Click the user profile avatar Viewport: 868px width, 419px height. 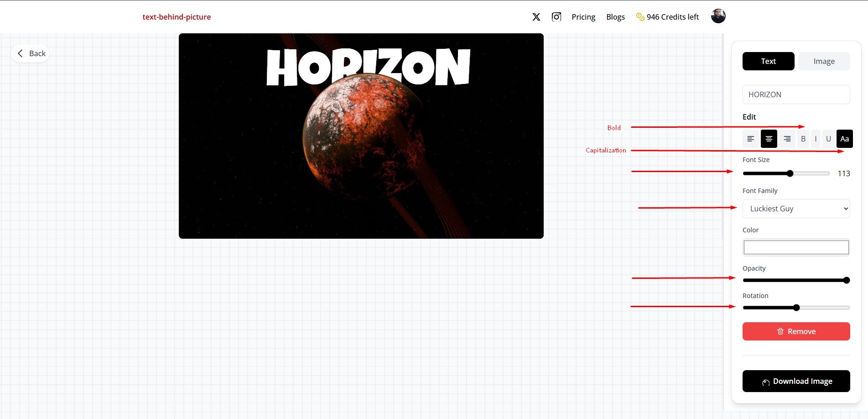[718, 16]
